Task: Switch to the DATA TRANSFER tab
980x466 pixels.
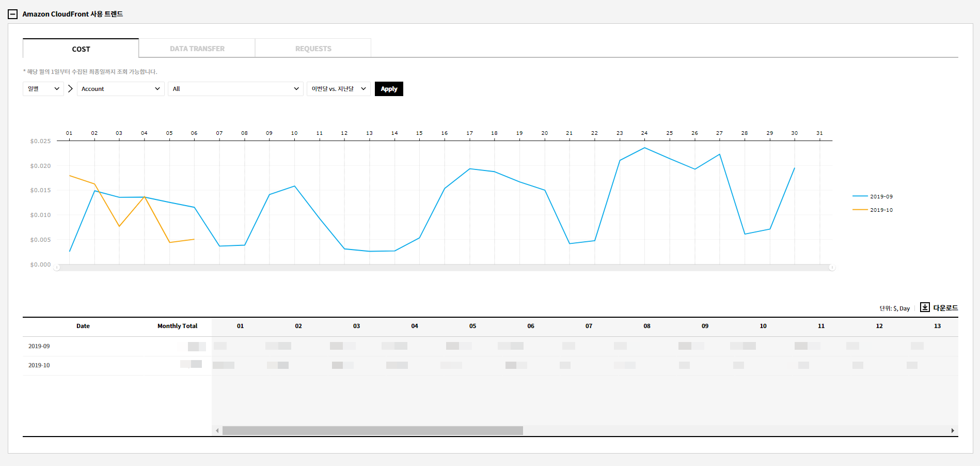Action: click(x=197, y=49)
